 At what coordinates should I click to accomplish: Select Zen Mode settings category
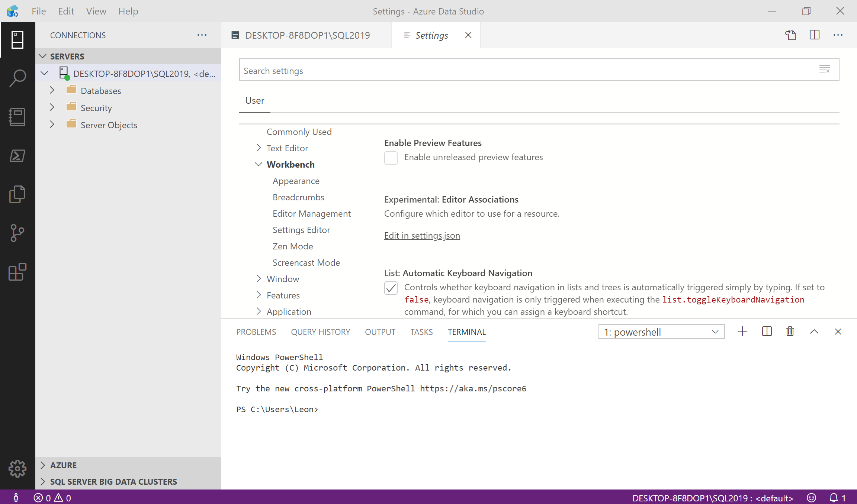coord(293,246)
